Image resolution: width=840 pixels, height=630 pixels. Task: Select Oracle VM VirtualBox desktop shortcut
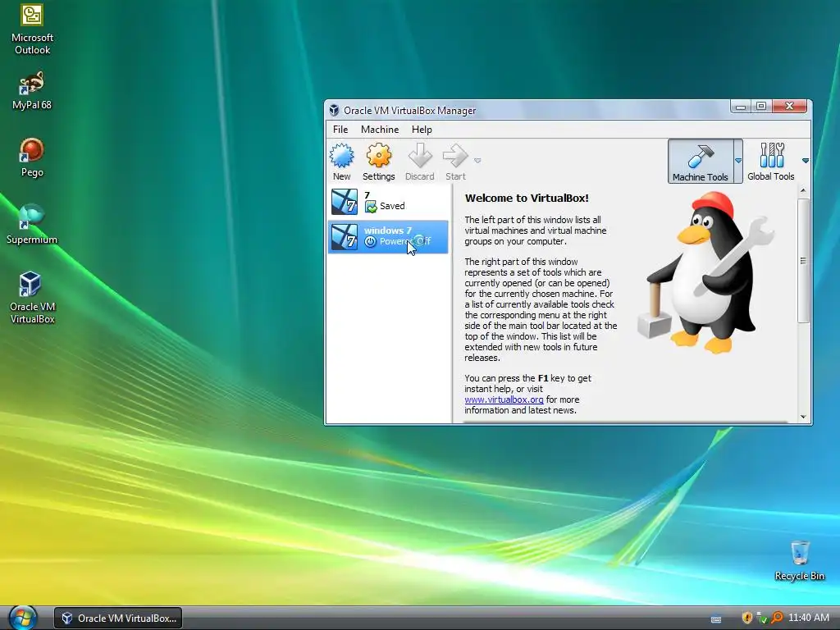click(32, 298)
